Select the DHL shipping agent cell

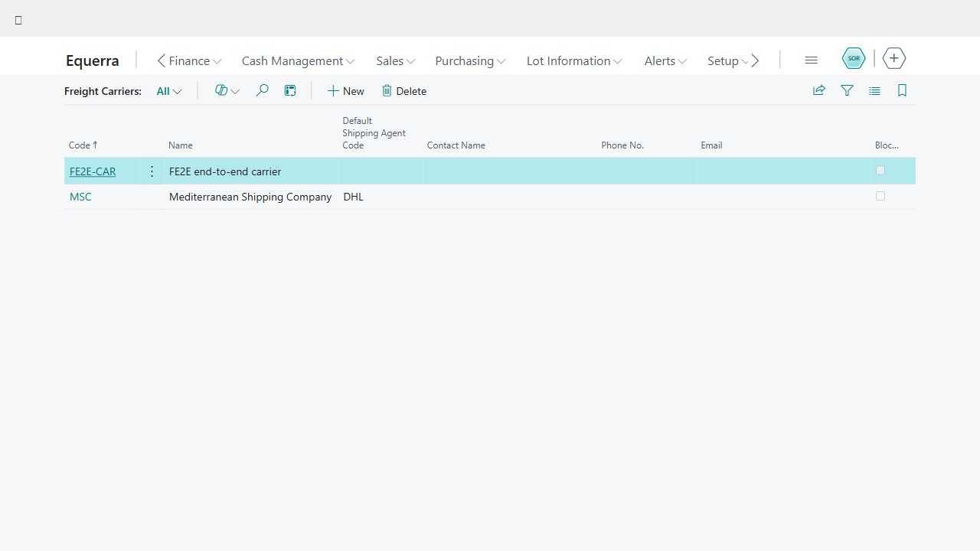coord(381,197)
